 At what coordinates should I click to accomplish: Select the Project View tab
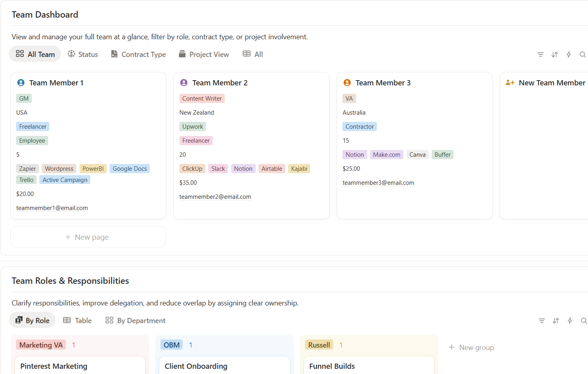click(204, 54)
